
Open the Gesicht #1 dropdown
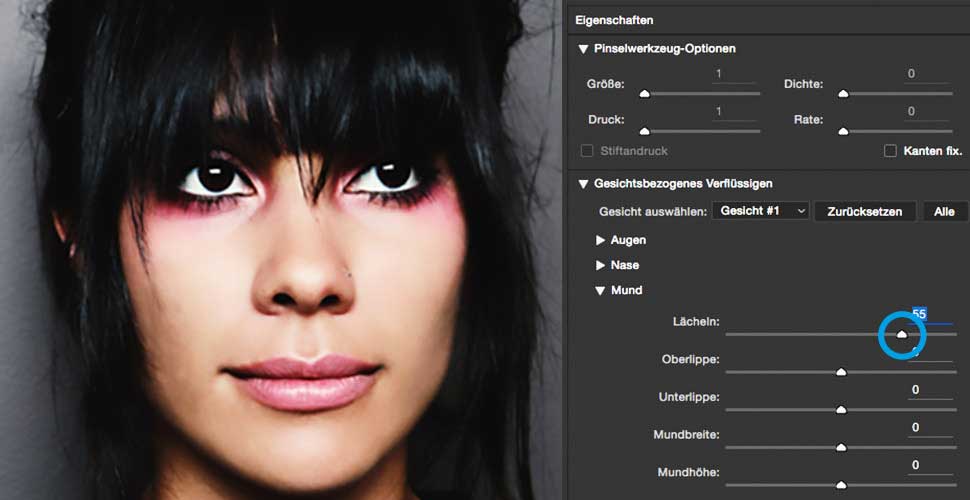[760, 211]
